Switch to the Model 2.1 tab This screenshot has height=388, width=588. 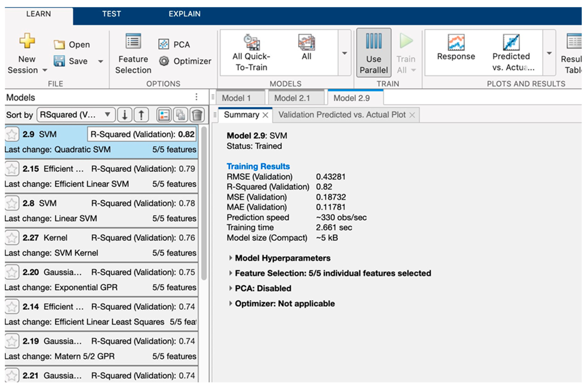(292, 98)
